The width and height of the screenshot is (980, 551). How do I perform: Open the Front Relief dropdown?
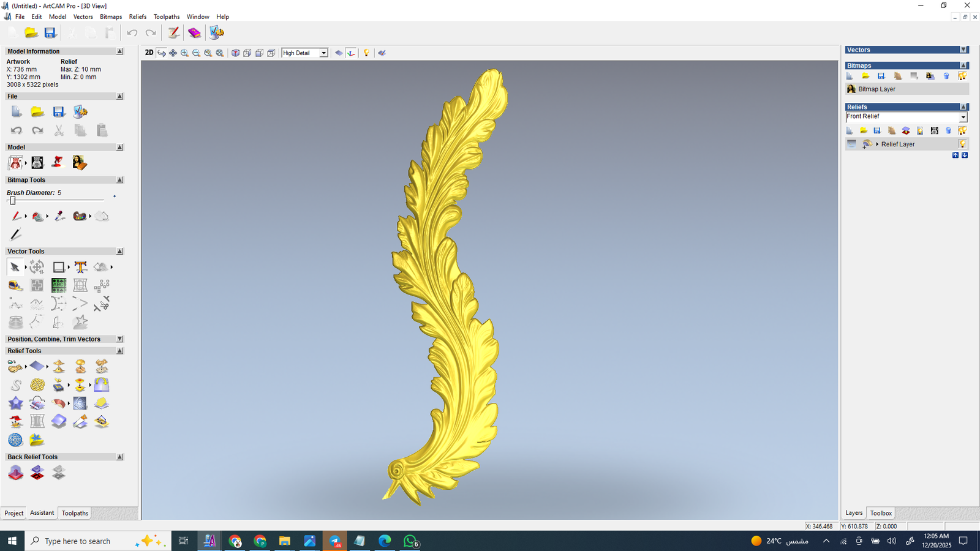(963, 117)
